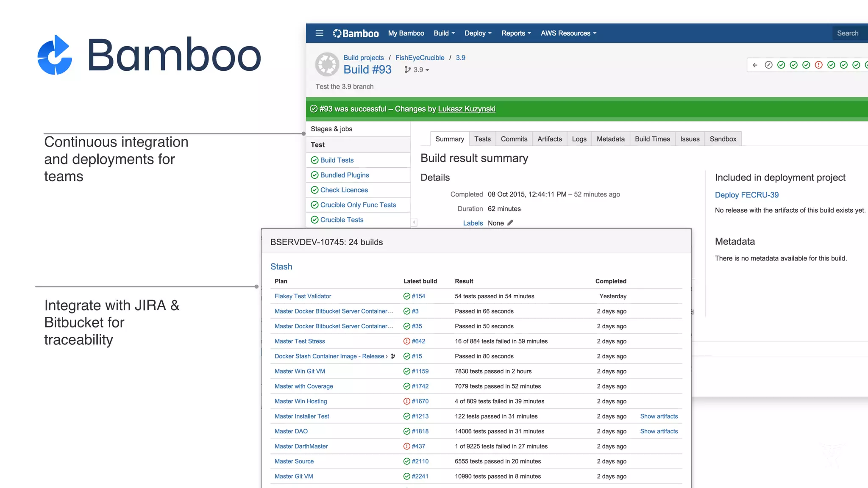Click back arrow in build history navigator

pyautogui.click(x=755, y=65)
